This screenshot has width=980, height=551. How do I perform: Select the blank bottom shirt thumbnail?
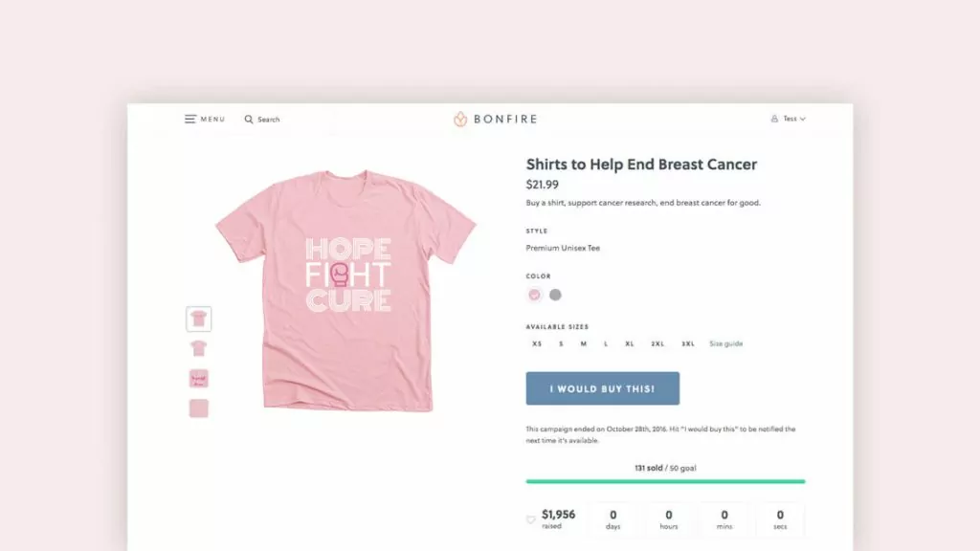[x=198, y=408]
